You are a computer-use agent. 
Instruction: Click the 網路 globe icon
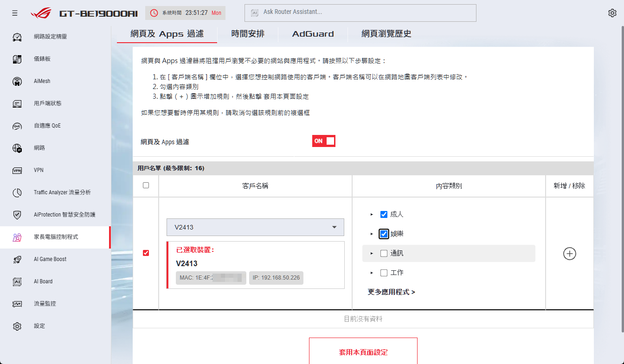click(x=17, y=148)
